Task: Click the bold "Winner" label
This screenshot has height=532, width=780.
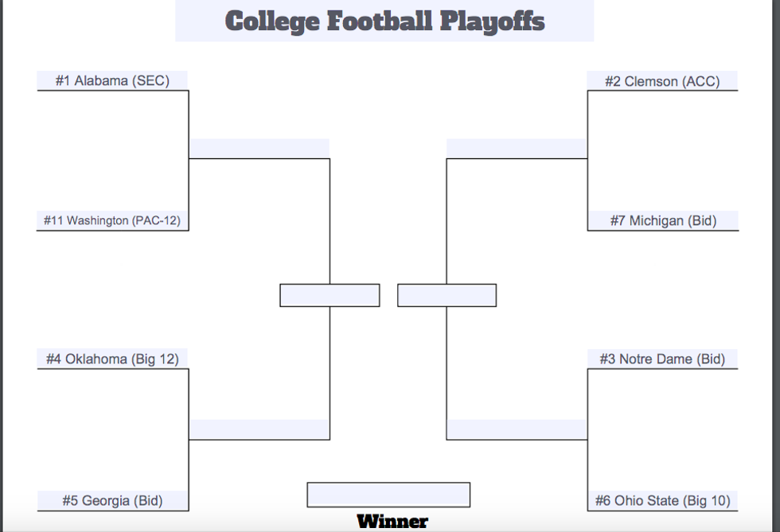Action: [x=392, y=522]
